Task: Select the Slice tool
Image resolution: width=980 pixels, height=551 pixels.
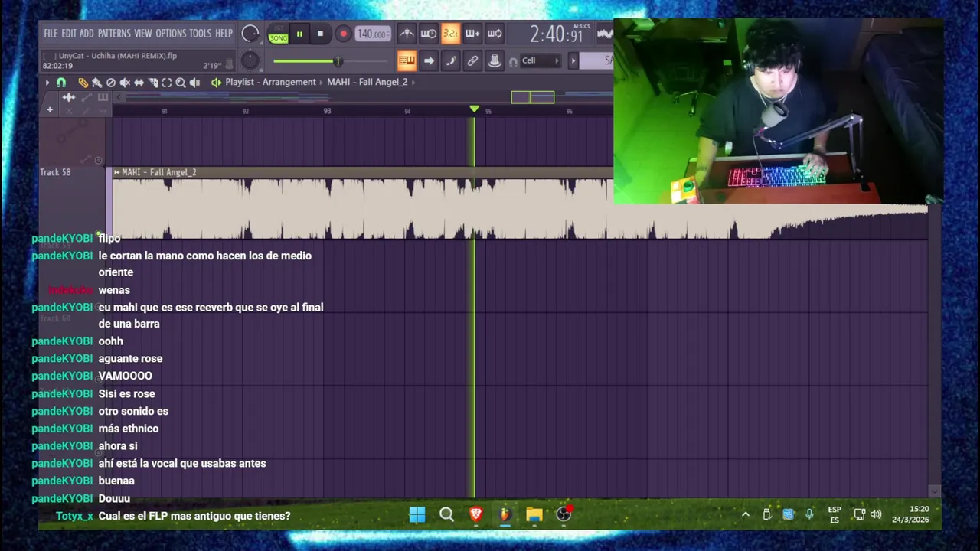Action: click(x=153, y=82)
